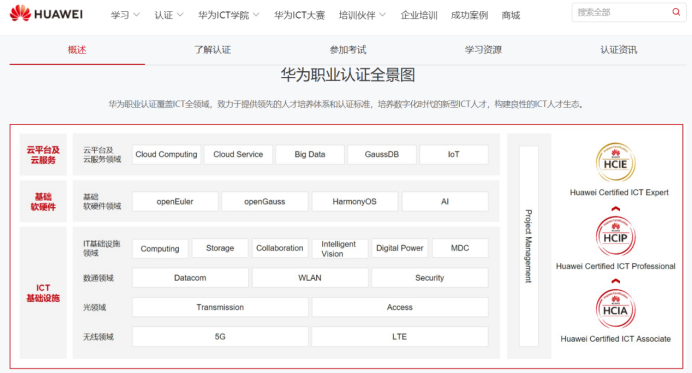The image size is (692, 373).
Task: Open 企业培训 menu item
Action: click(x=419, y=15)
